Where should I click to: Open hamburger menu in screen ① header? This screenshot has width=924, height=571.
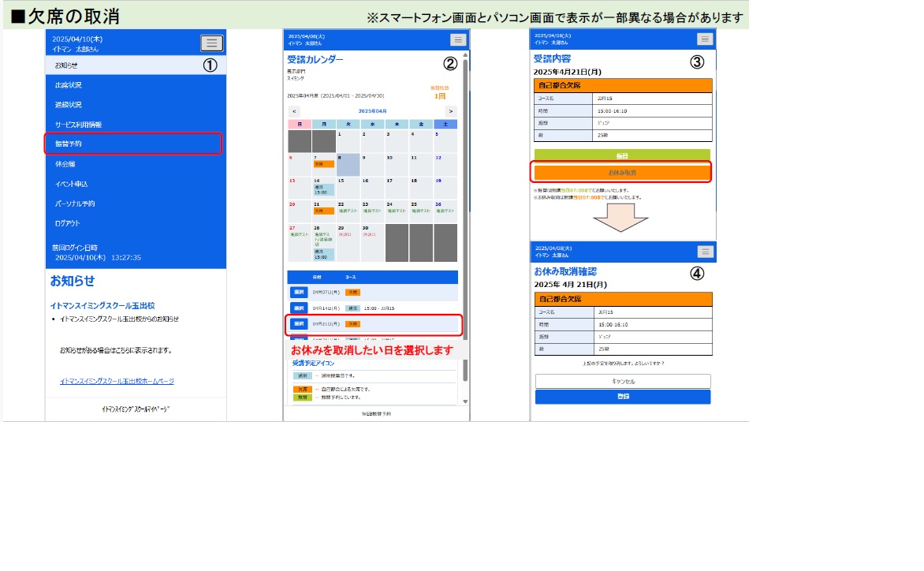(x=211, y=43)
